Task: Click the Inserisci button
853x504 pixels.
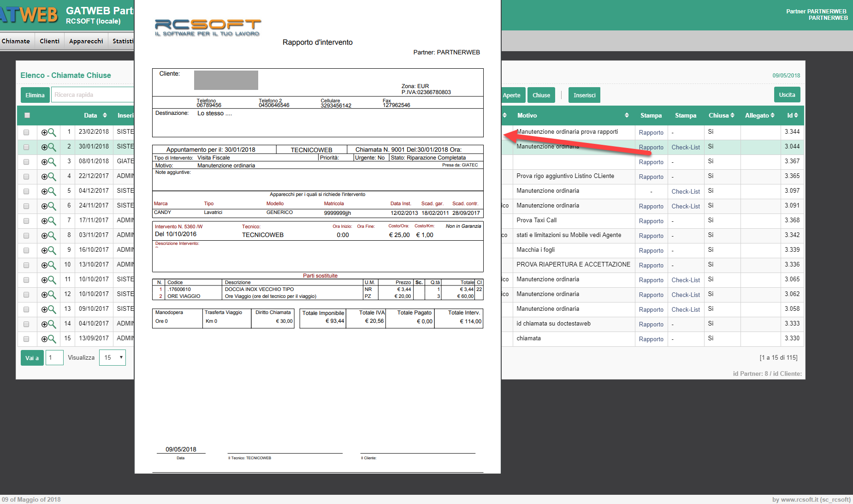Action: [584, 95]
